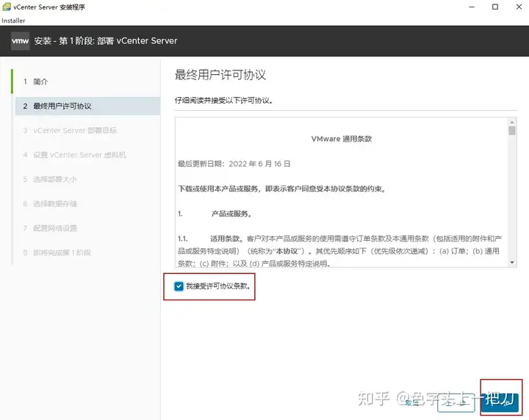This screenshot has width=529, height=420.
Task: Click the blue Next button
Action: pos(500,402)
